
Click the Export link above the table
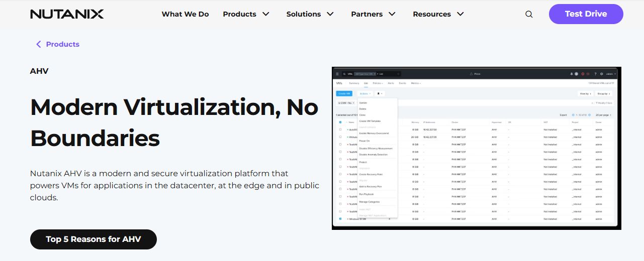(x=563, y=115)
